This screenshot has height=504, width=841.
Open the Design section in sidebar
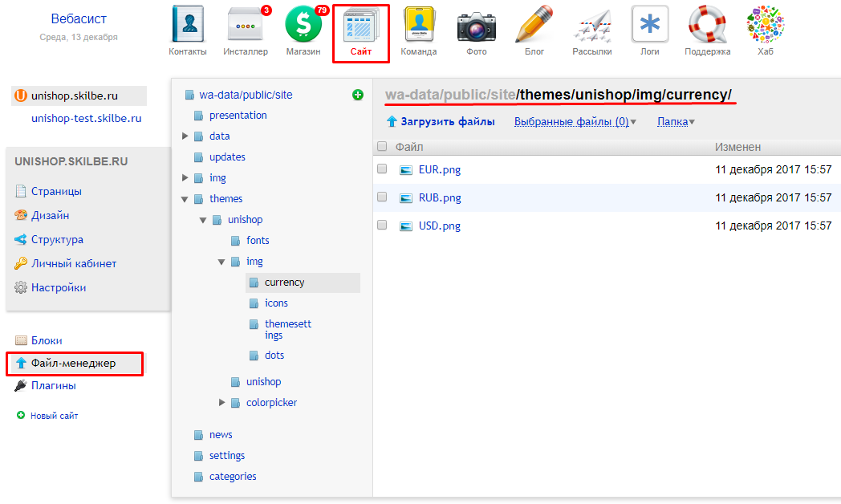[50, 215]
